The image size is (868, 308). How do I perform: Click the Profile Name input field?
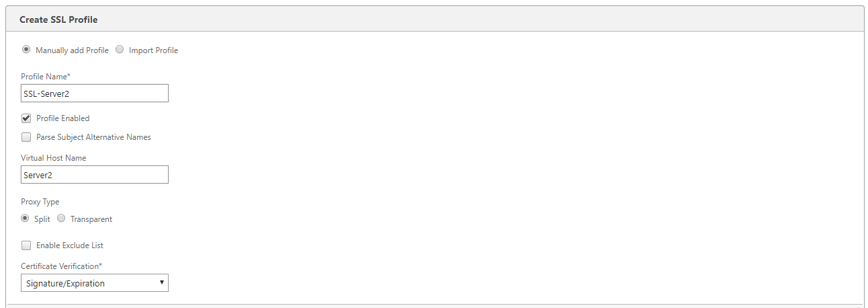coord(95,93)
